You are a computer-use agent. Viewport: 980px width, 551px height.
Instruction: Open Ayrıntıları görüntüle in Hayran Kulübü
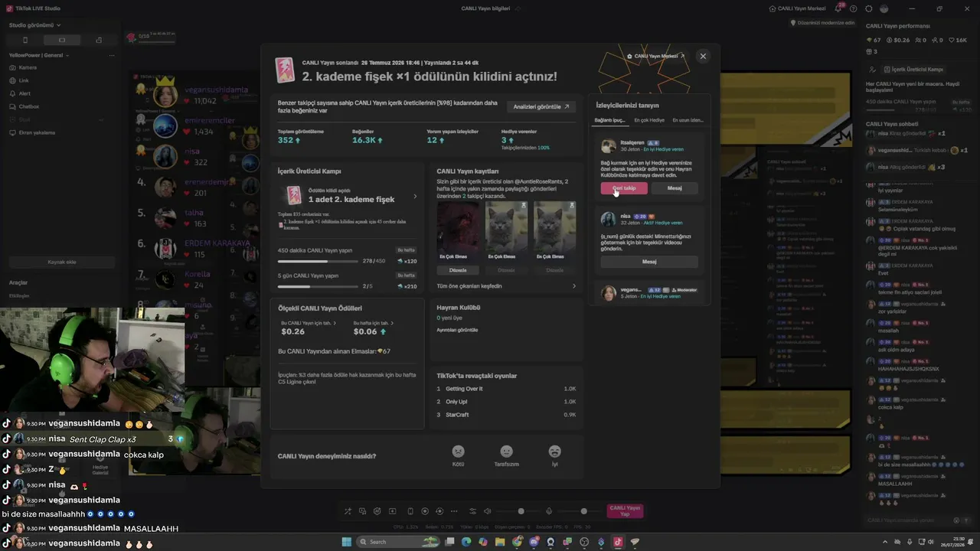(457, 330)
